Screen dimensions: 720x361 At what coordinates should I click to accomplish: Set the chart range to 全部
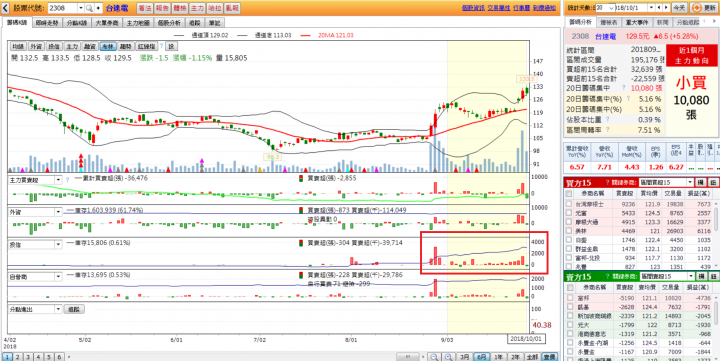(532, 356)
